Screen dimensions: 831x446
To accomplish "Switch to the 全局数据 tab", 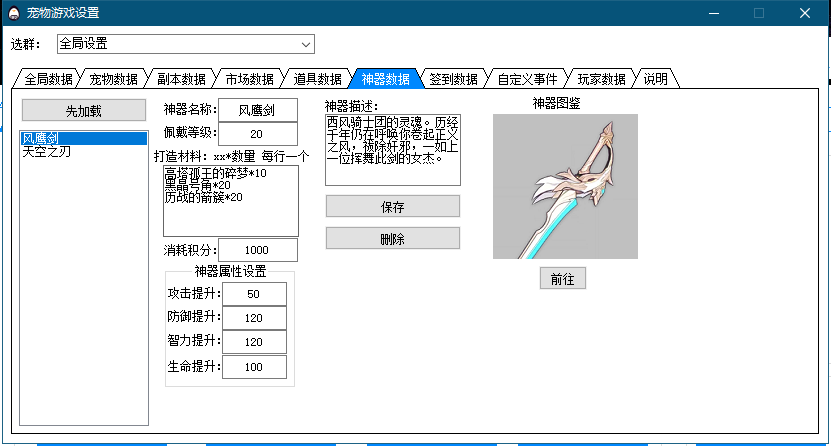I will (47, 79).
